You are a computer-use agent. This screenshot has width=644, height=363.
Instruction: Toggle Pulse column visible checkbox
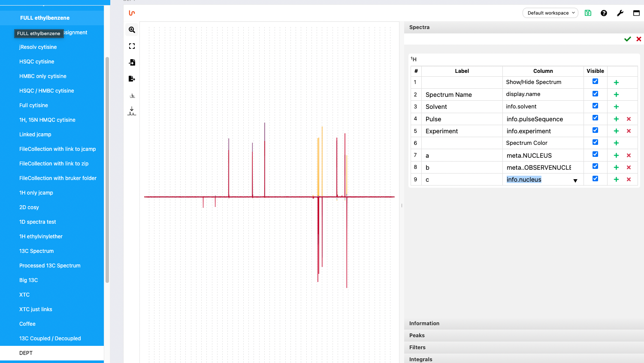(595, 118)
